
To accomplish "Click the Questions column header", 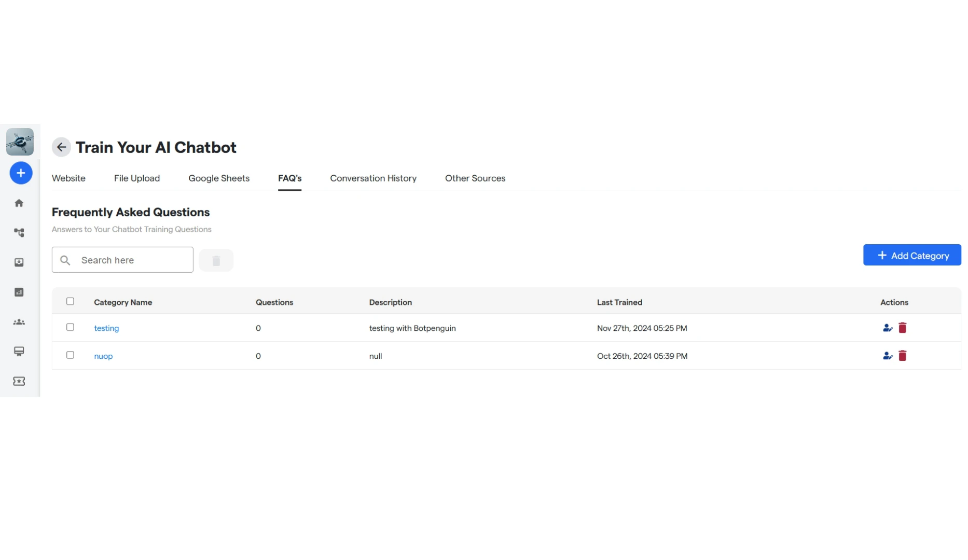I will [274, 302].
